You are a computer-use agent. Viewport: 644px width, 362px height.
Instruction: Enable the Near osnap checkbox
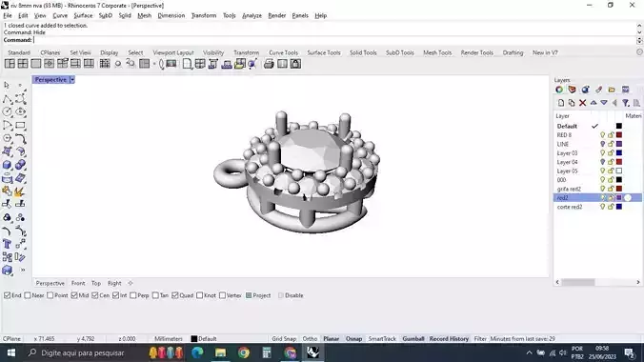coord(28,295)
